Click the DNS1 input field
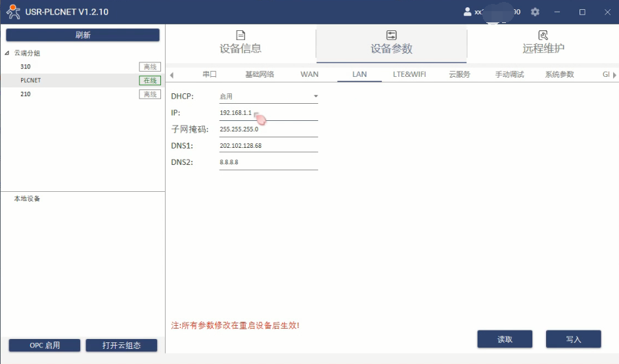 coord(268,146)
